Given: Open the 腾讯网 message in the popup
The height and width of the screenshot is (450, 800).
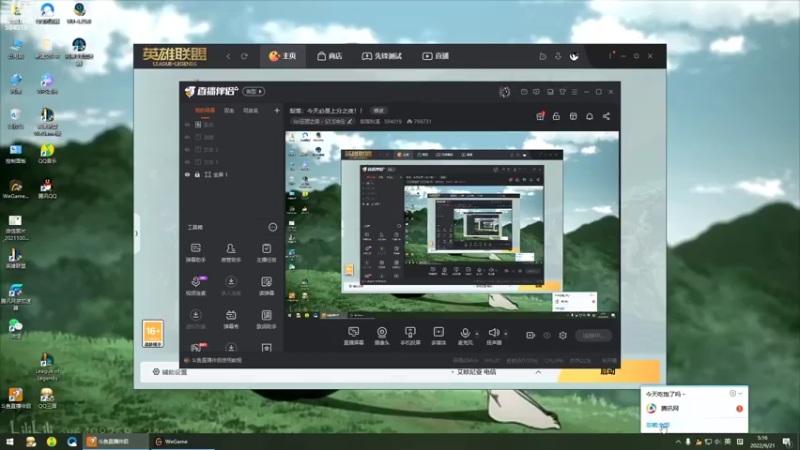Looking at the screenshot, I should pyautogui.click(x=694, y=409).
